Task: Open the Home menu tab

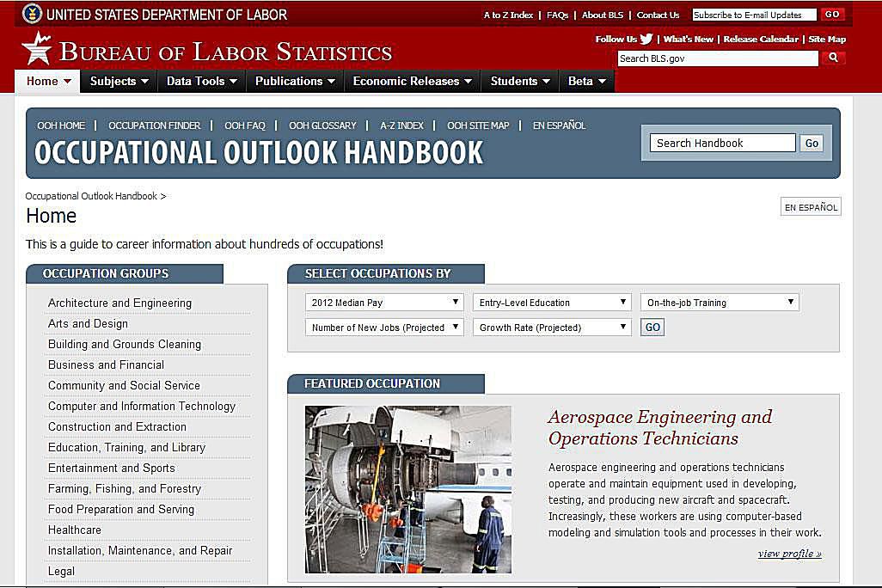Action: click(48, 81)
